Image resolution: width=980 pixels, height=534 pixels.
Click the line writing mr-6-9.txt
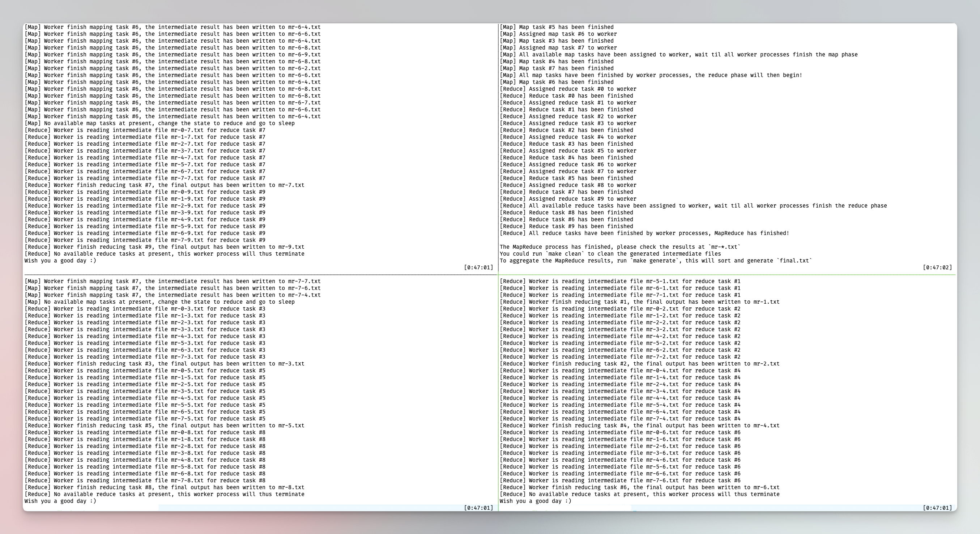point(173,54)
